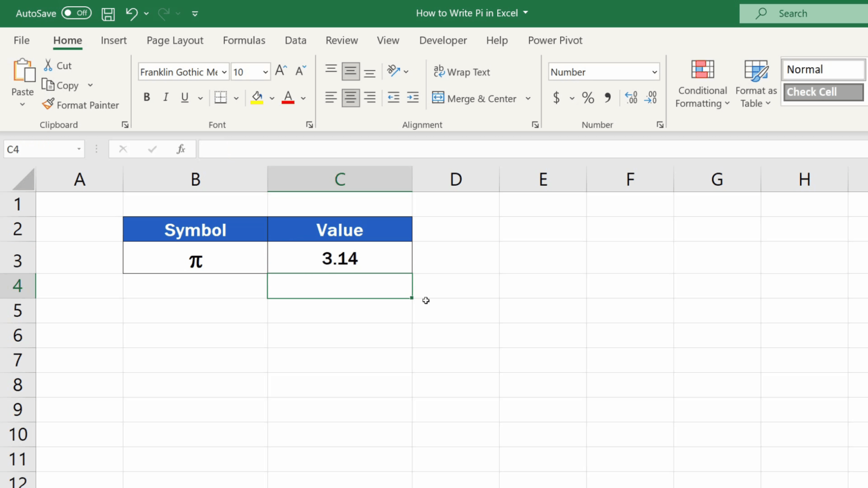Click the Underline icon
The image size is (868, 488).
click(184, 97)
